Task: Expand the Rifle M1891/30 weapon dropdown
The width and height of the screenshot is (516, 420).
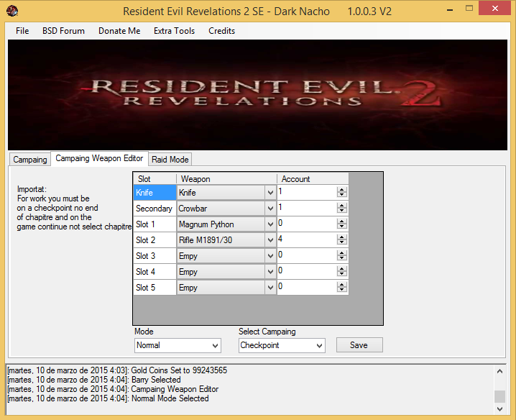Action: [270, 240]
